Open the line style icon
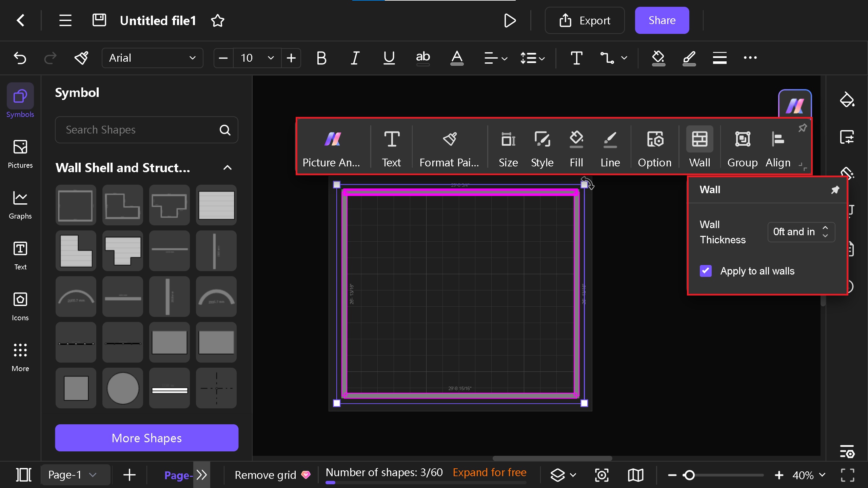This screenshot has width=868, height=488. tap(719, 58)
